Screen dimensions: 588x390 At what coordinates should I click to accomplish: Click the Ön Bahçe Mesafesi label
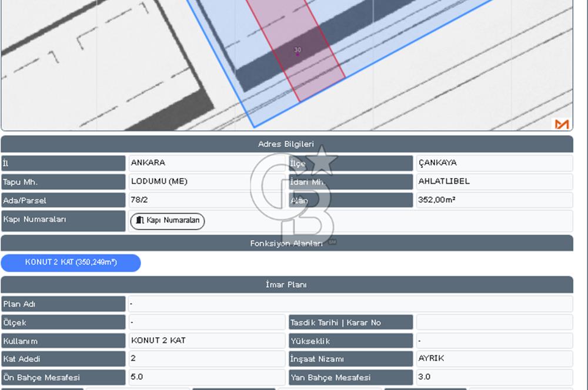tap(63, 378)
